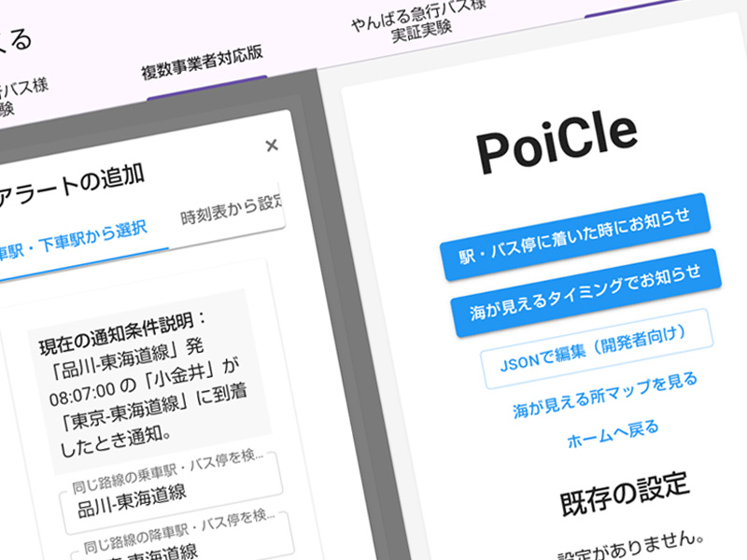
Task: Click the PoiCle title heading
Action: 557,144
